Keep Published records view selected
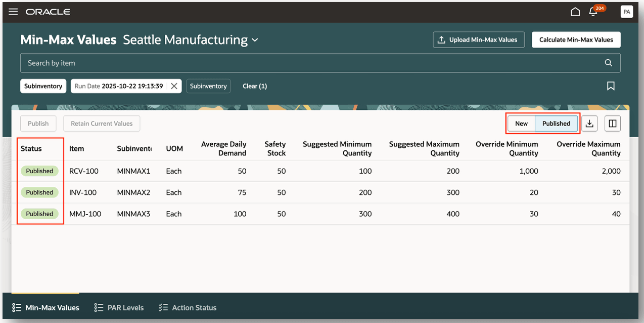The width and height of the screenshot is (644, 323). [x=556, y=123]
